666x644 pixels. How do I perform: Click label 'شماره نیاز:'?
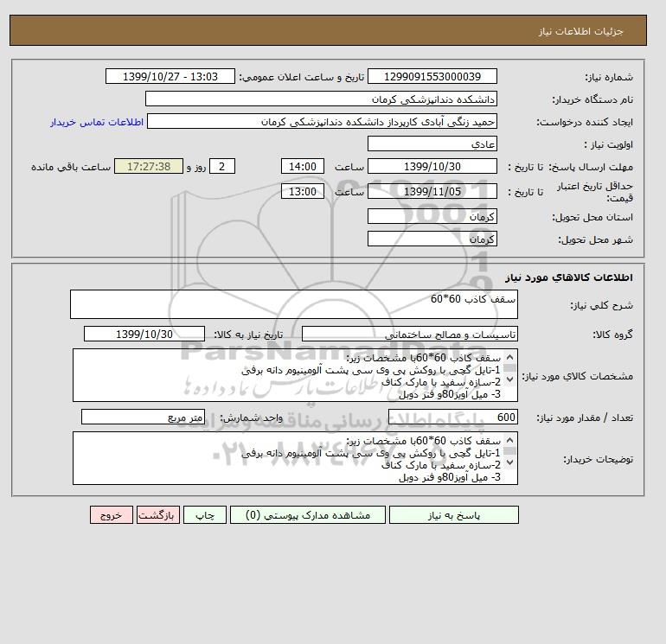[x=609, y=77]
